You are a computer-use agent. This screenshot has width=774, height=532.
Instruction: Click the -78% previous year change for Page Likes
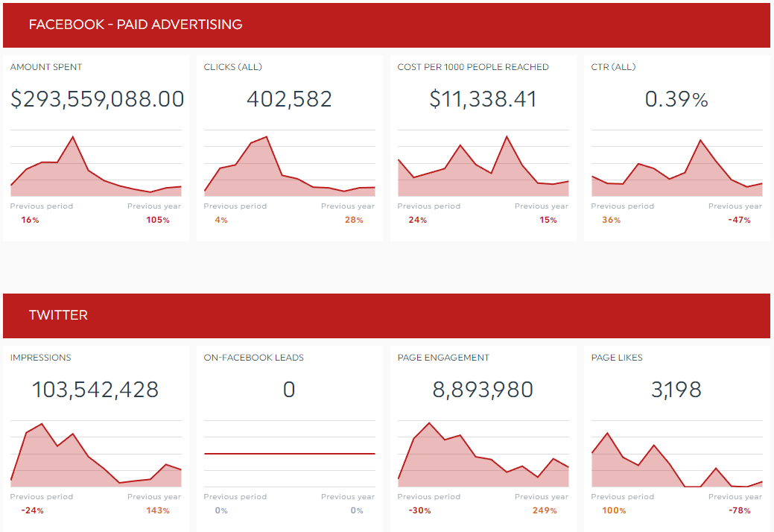(x=740, y=511)
